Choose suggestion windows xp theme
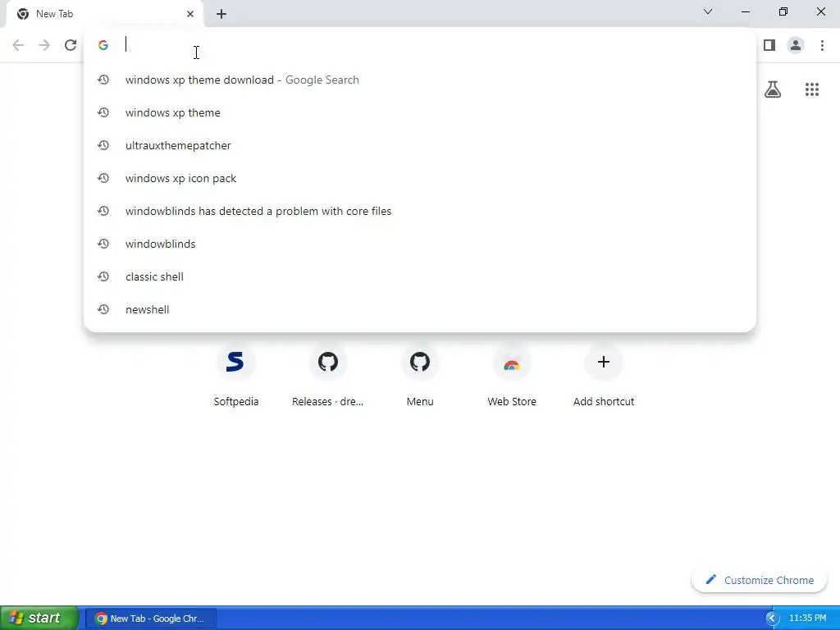 click(420, 112)
